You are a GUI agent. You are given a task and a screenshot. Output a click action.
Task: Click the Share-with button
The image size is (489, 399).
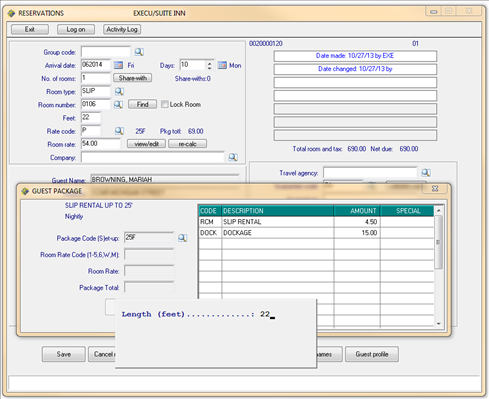[133, 78]
